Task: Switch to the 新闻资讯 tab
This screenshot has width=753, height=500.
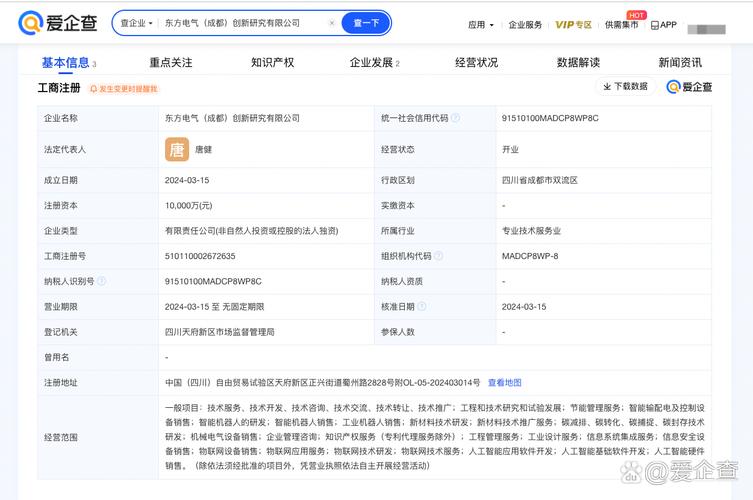Action: 680,62
